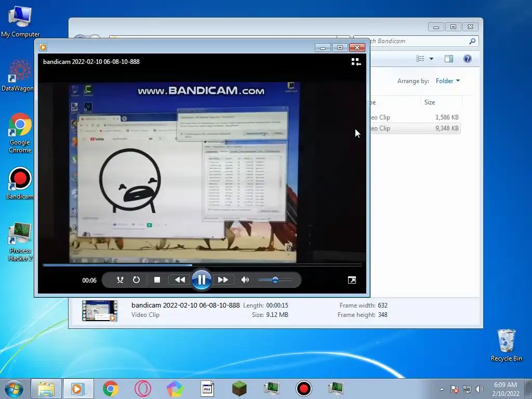Viewport: 532px width, 399px height.
Task: Open the Recycle Bin
Action: pyautogui.click(x=506, y=345)
